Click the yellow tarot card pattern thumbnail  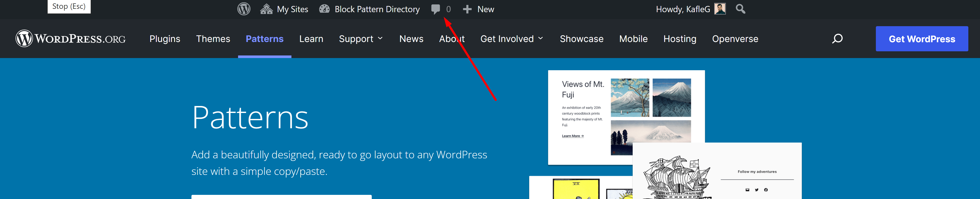point(576,189)
